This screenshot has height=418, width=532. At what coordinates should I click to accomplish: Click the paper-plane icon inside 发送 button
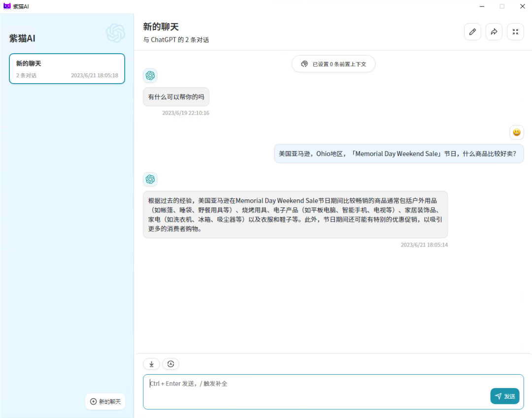pyautogui.click(x=498, y=396)
